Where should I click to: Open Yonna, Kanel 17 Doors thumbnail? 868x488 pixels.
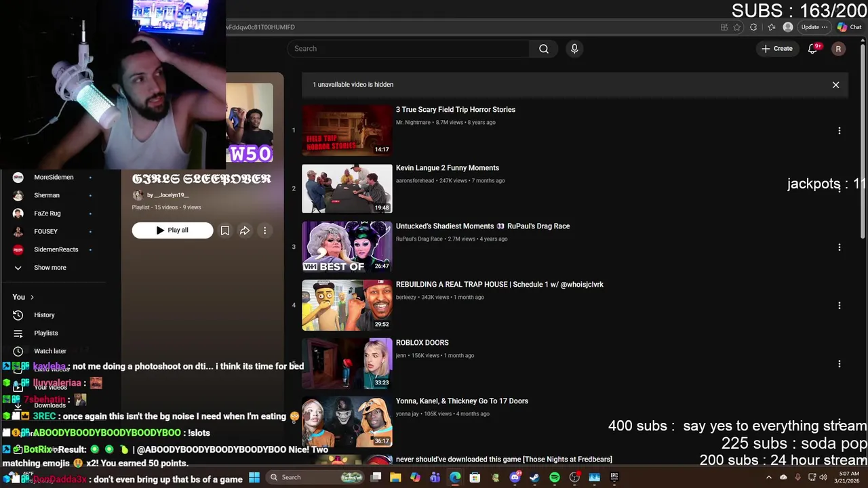[347, 422]
